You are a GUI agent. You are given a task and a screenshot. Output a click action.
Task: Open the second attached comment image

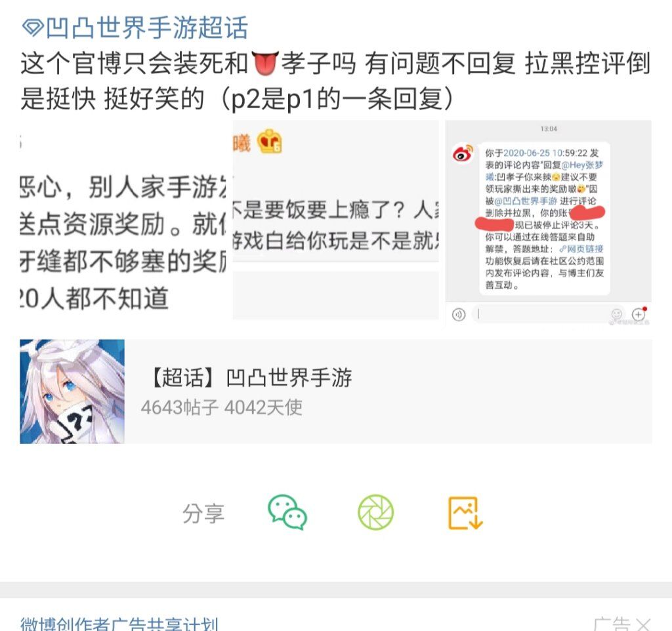point(335,220)
